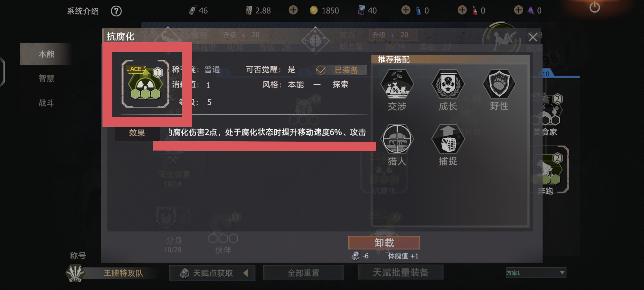Add more gold coins with plus icon

293,10
